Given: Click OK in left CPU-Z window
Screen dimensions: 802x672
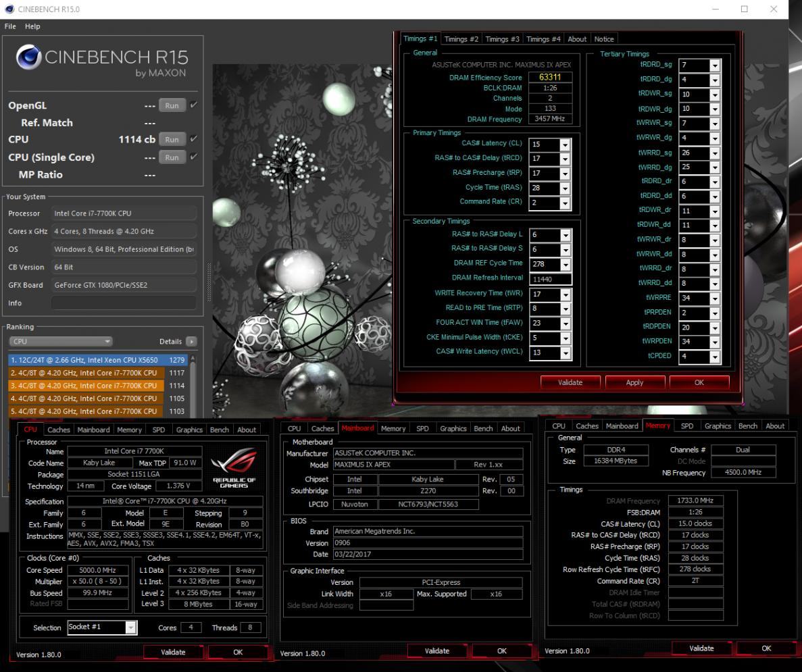Looking at the screenshot, I should tap(238, 652).
